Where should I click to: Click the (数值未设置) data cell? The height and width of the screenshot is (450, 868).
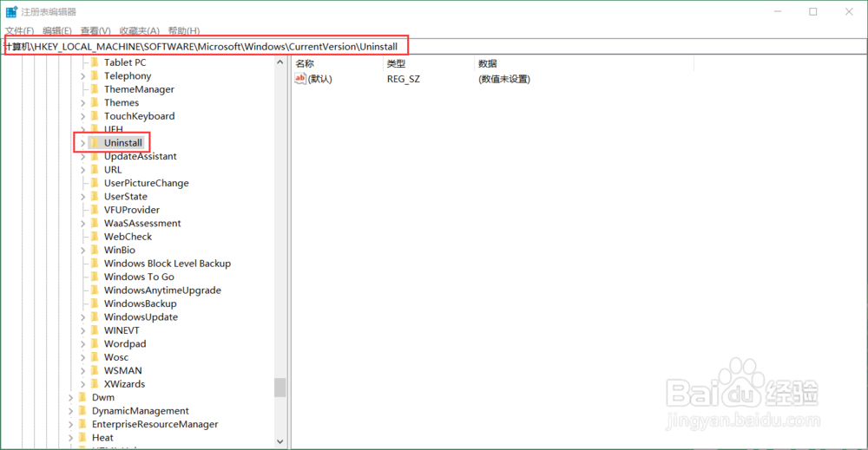point(504,79)
